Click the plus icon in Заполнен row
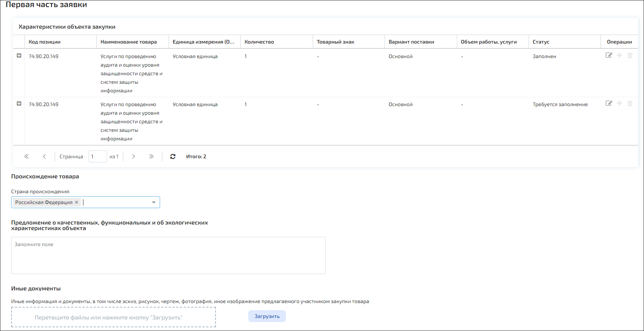 point(619,55)
